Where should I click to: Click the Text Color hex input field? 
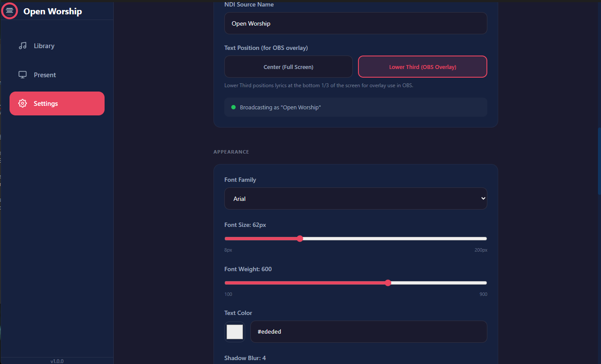click(x=368, y=332)
